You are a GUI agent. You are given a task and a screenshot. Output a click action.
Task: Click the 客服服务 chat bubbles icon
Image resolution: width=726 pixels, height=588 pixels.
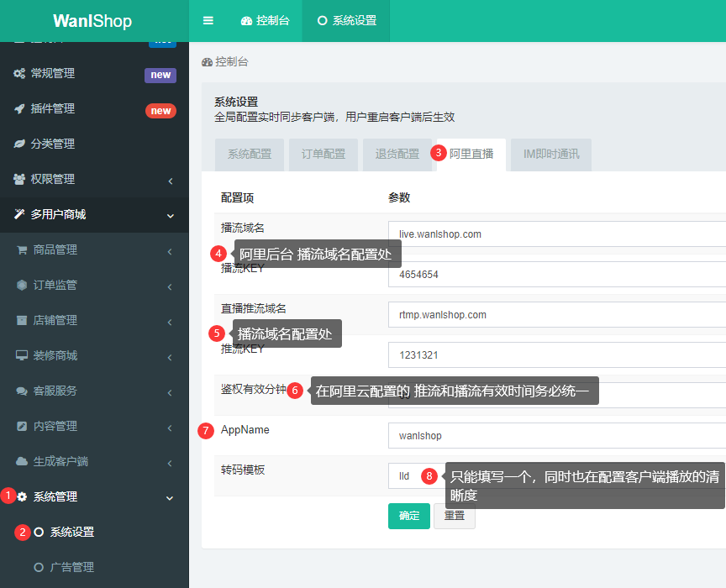point(22,391)
